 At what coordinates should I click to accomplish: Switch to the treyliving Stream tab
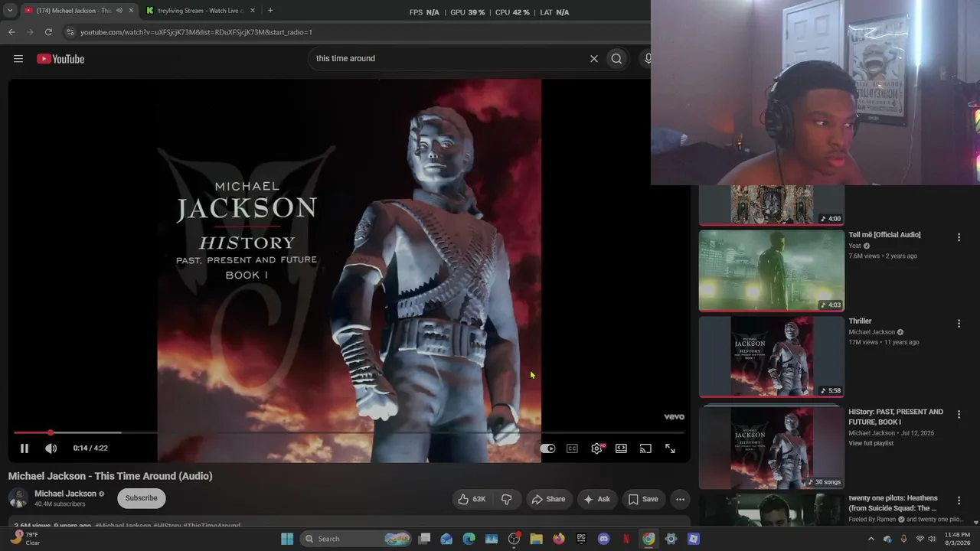click(x=201, y=11)
